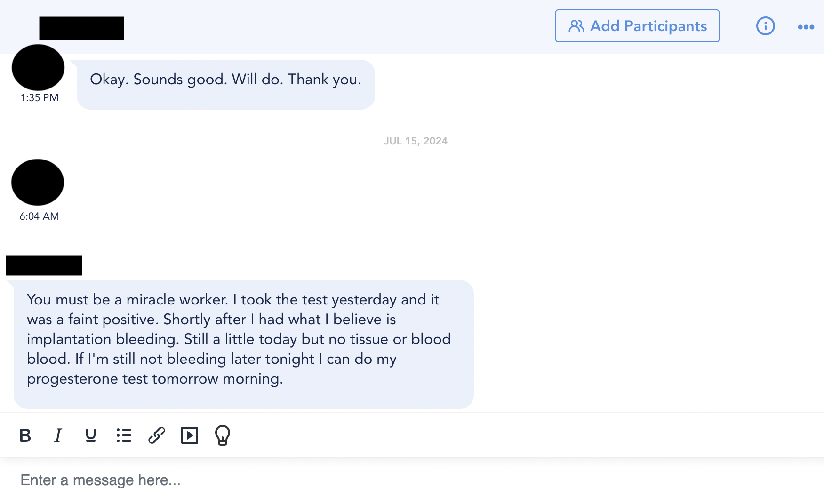Click the Add Participants button

[x=637, y=26]
